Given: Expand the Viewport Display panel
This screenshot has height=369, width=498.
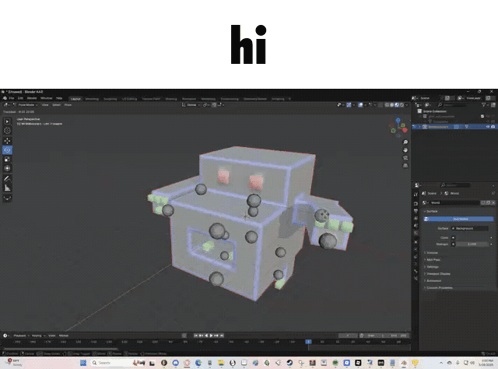Looking at the screenshot, I should pyautogui.click(x=438, y=274).
